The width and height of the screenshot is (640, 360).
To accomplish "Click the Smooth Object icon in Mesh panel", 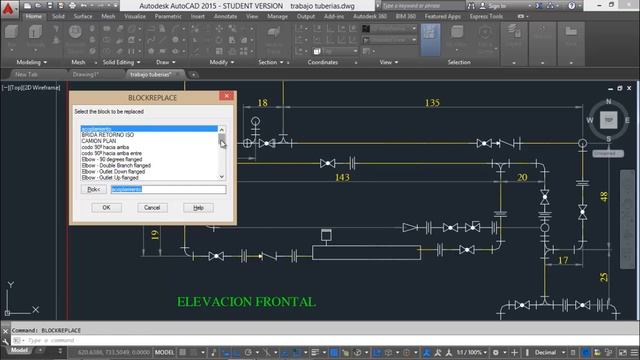I will pos(75,32).
